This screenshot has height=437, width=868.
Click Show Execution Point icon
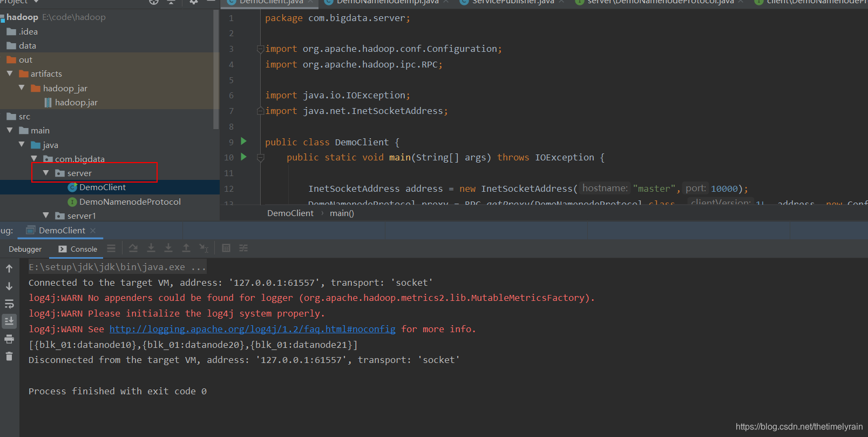pyautogui.click(x=133, y=248)
